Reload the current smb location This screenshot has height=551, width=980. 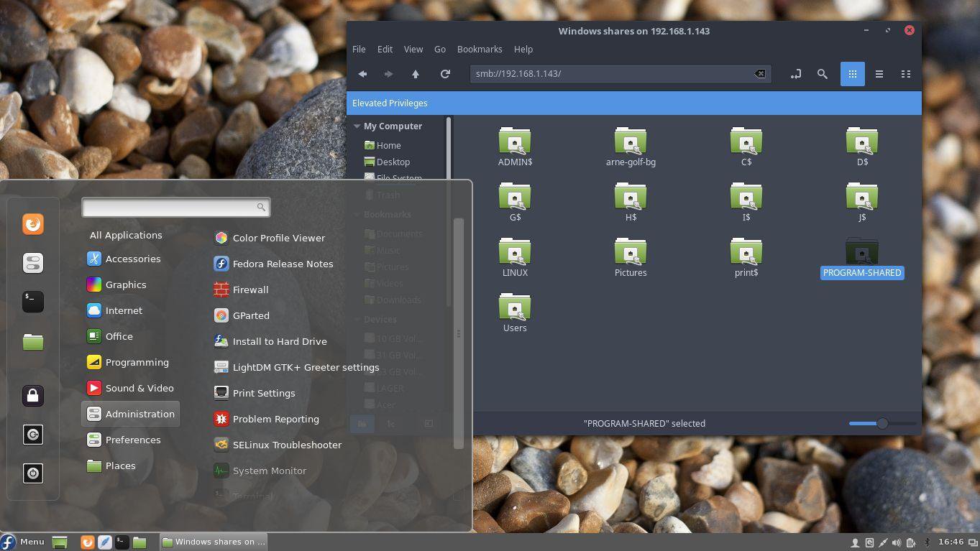click(x=445, y=74)
